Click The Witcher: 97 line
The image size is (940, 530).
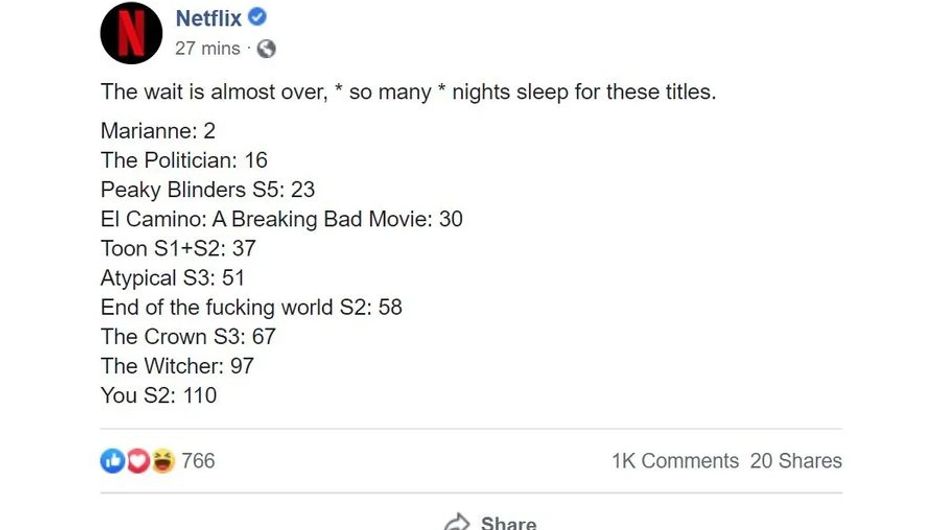point(177,366)
